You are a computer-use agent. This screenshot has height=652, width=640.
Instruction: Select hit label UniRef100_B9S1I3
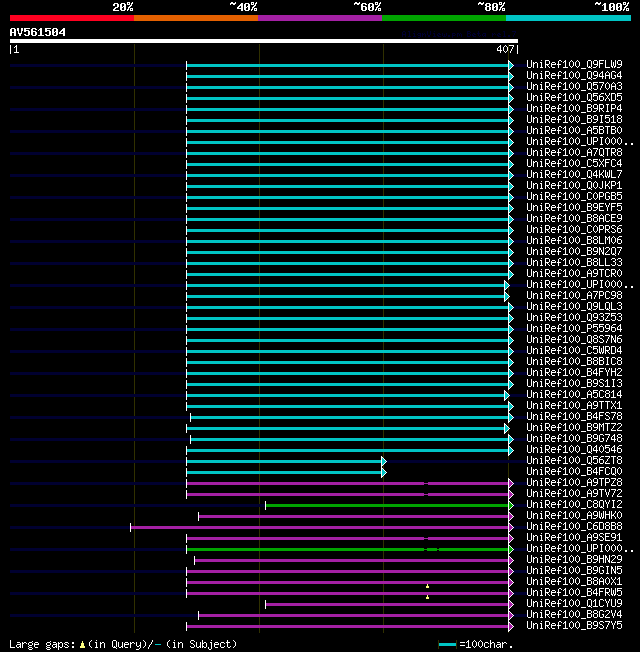tap(574, 384)
